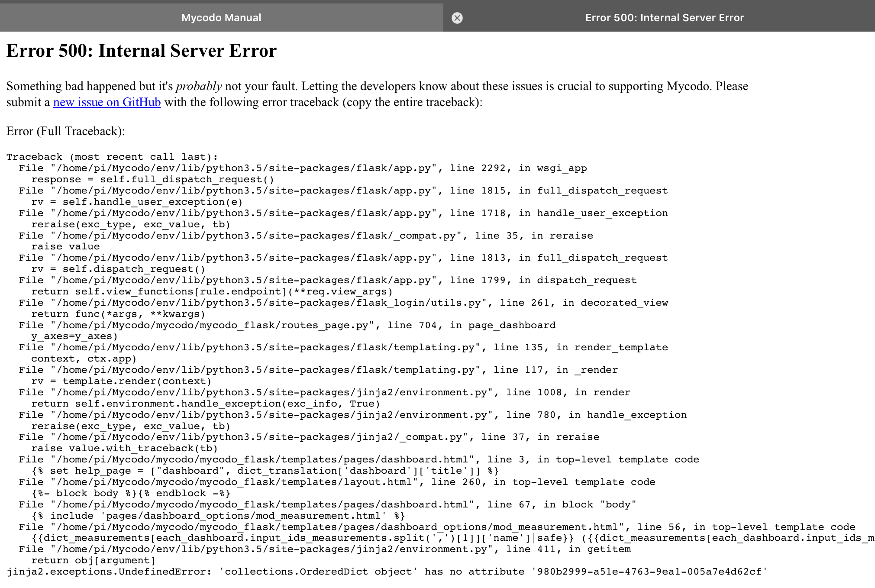875x588 pixels.
Task: Open the new issue on GitHub link
Action: [107, 102]
